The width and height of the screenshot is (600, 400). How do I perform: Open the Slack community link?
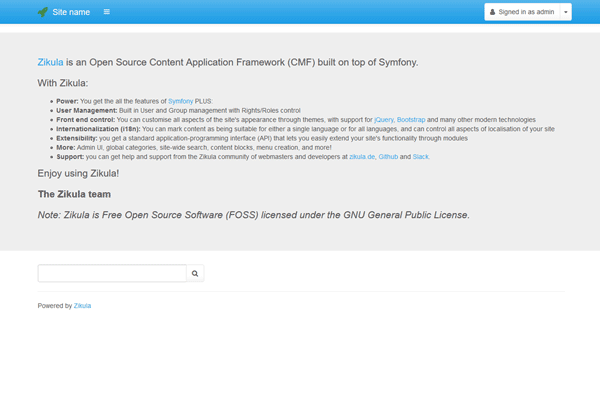422,157
